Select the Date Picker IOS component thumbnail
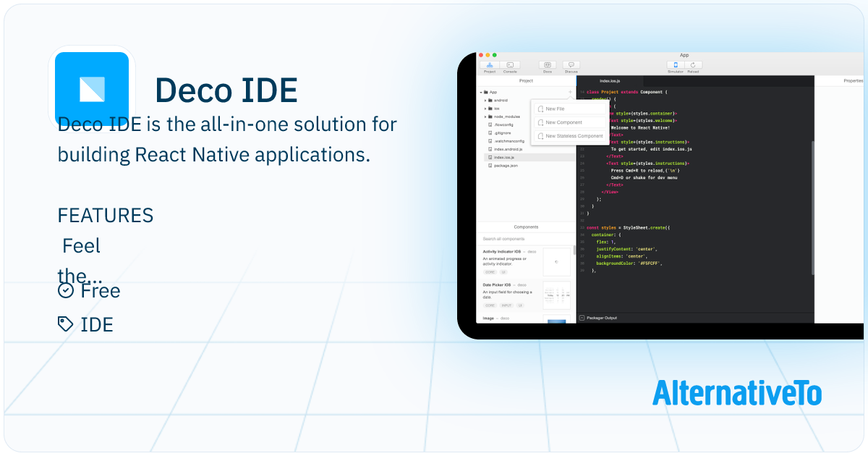 (557, 295)
